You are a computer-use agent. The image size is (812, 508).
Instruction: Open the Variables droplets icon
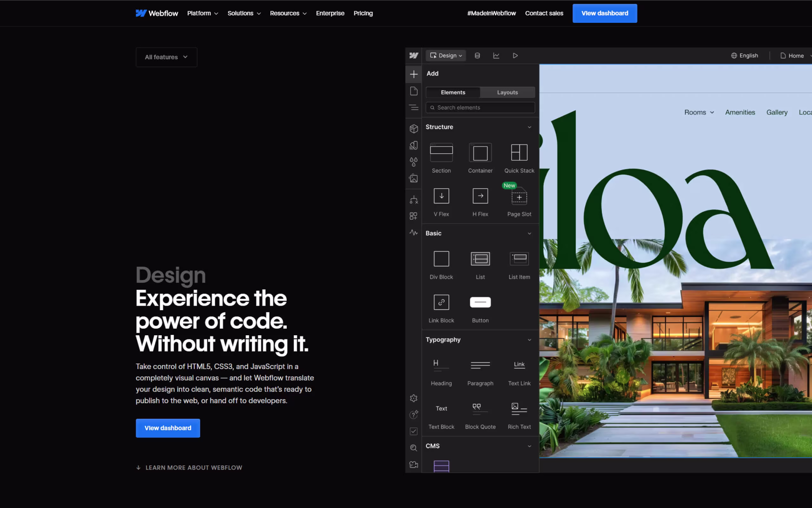click(414, 162)
